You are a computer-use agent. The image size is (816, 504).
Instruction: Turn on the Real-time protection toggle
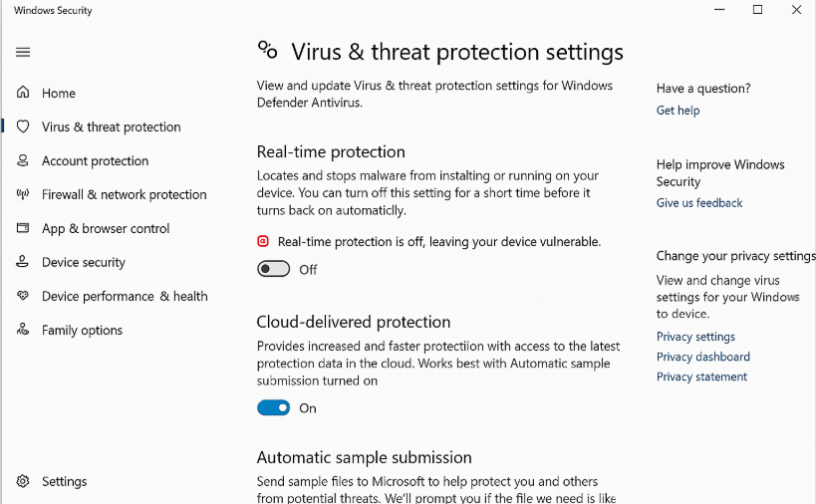(x=273, y=269)
